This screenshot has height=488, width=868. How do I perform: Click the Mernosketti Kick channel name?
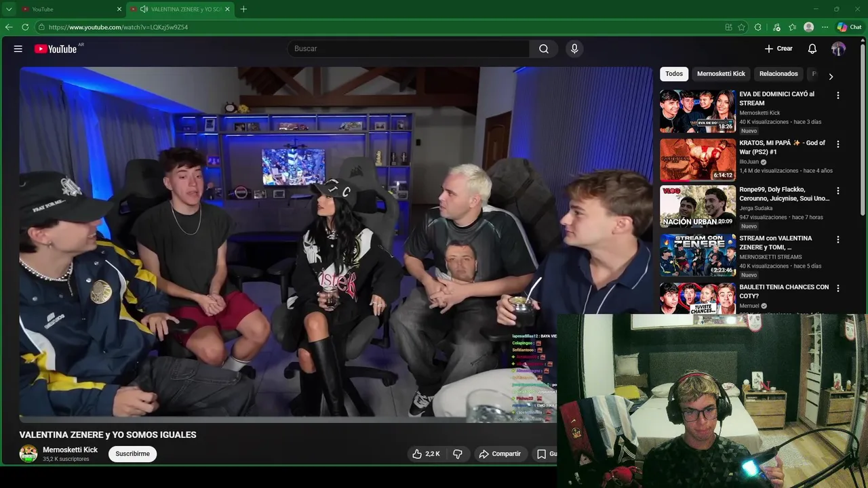(70, 450)
